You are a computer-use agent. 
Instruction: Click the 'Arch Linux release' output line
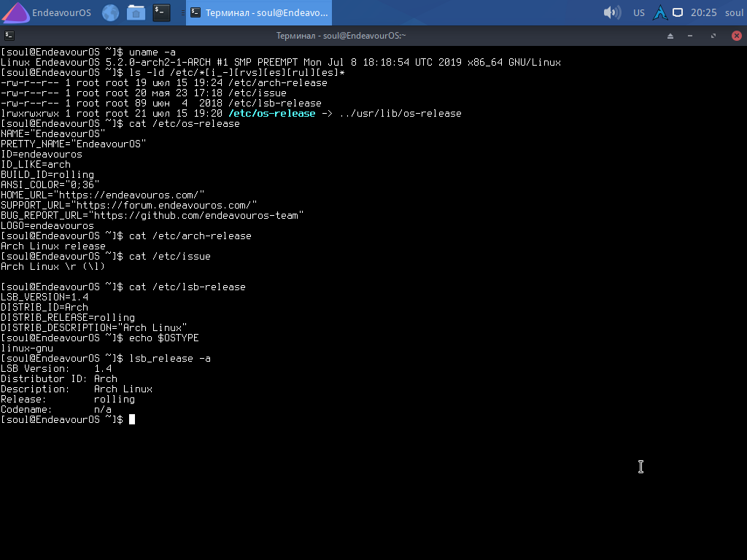(x=53, y=246)
